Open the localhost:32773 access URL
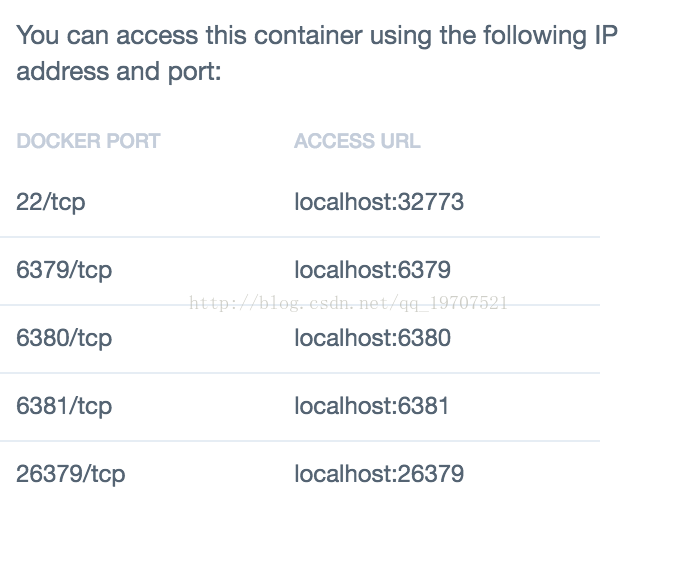This screenshot has width=678, height=584. [379, 202]
